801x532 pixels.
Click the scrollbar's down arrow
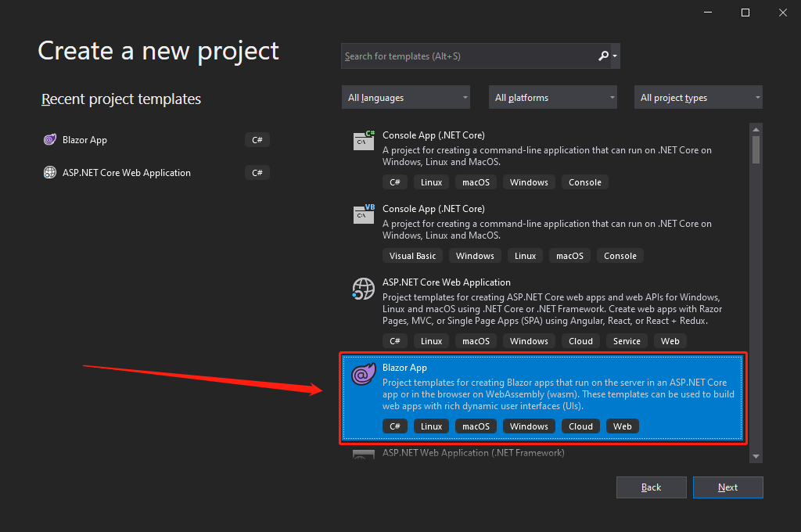click(x=756, y=456)
